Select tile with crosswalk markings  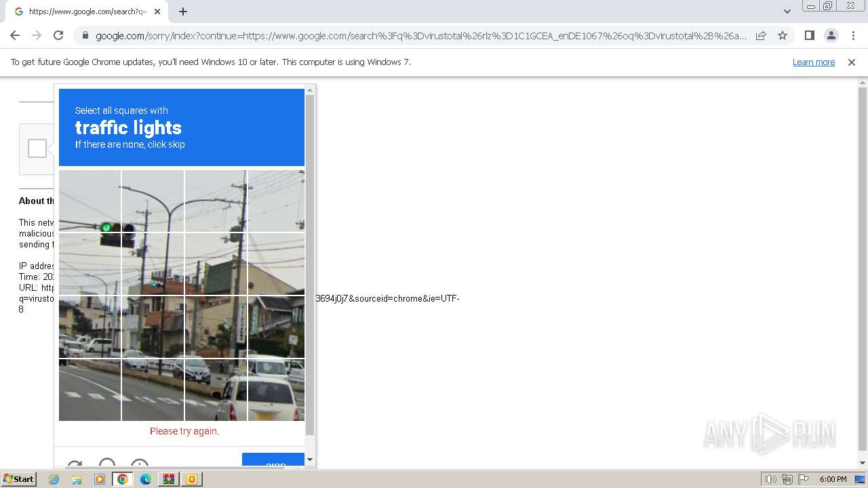coord(90,390)
